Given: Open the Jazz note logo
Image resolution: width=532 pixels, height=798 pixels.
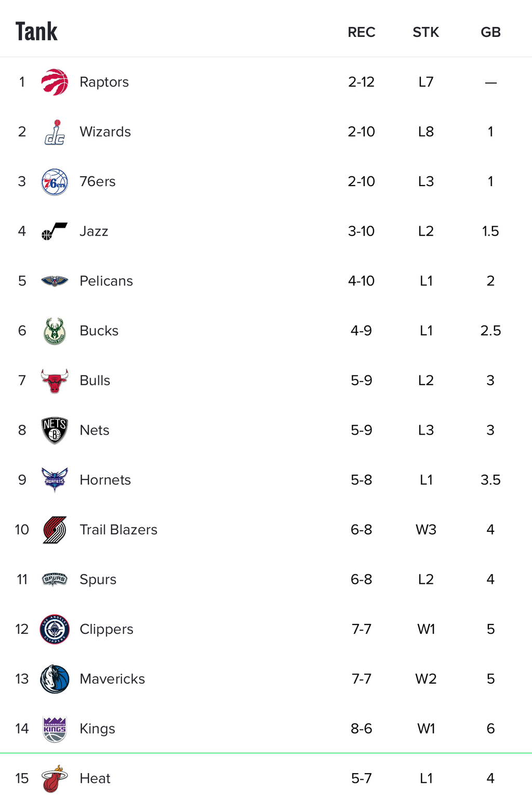Looking at the screenshot, I should point(55,231).
